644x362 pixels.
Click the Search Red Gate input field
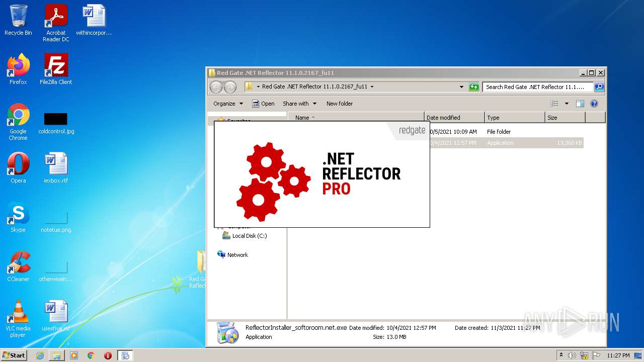coord(537,87)
